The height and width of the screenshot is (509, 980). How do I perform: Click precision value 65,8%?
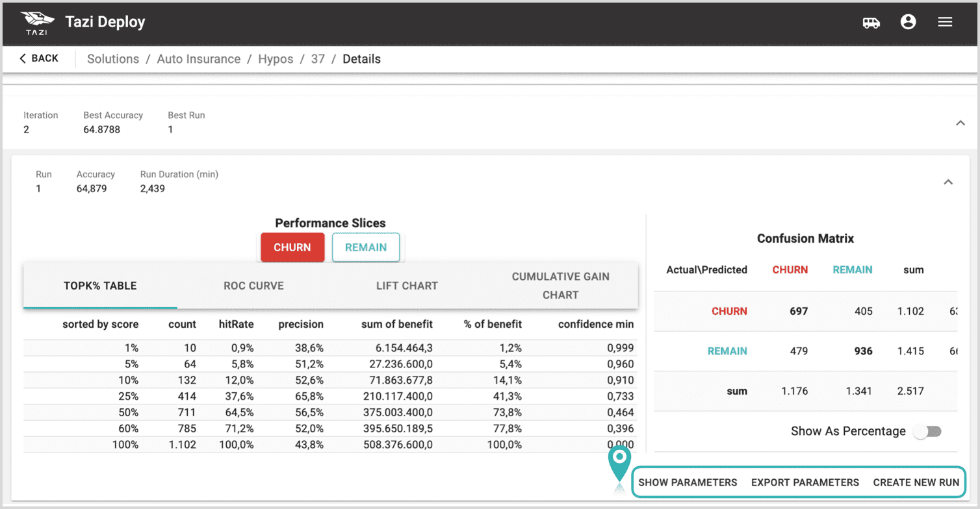click(x=310, y=396)
